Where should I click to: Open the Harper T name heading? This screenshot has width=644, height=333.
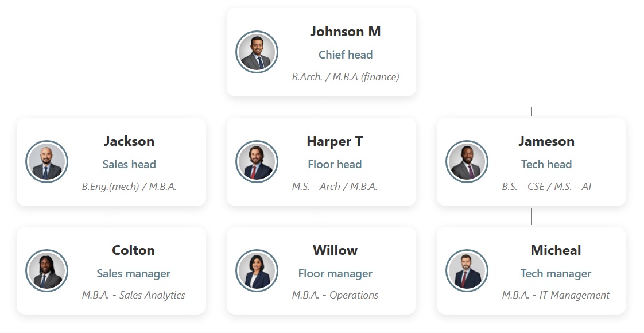coord(335,141)
